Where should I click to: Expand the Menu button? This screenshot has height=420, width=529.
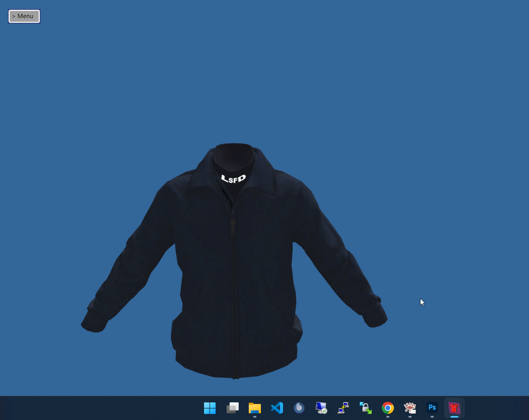coord(24,16)
